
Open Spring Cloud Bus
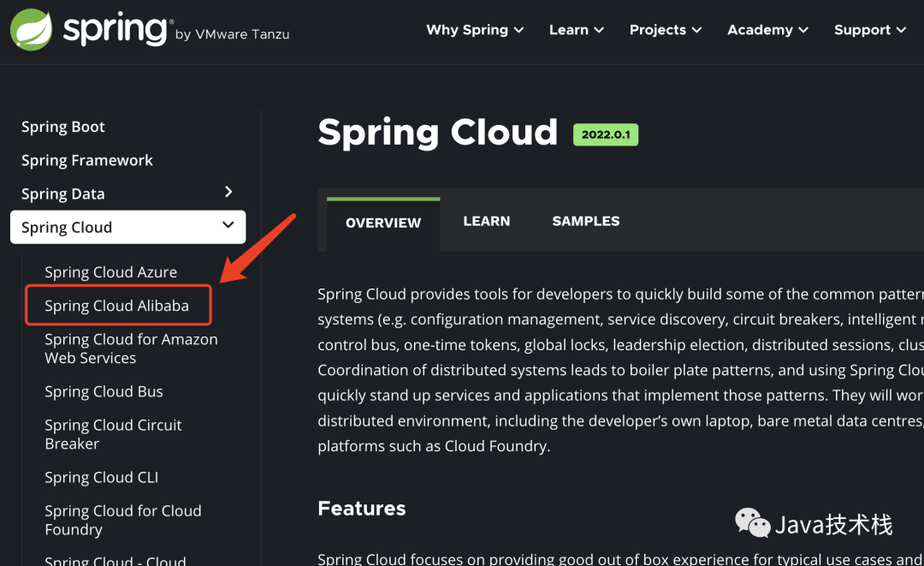click(x=104, y=391)
